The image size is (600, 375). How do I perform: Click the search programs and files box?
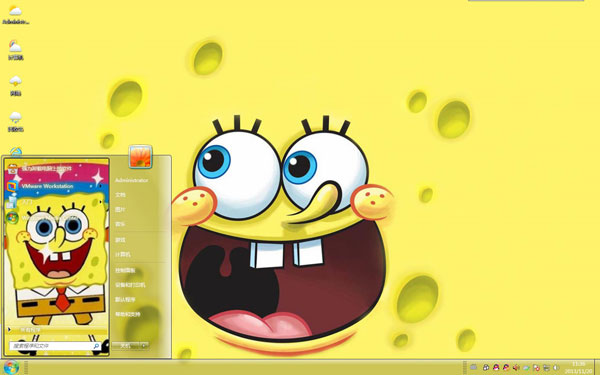click(55, 346)
